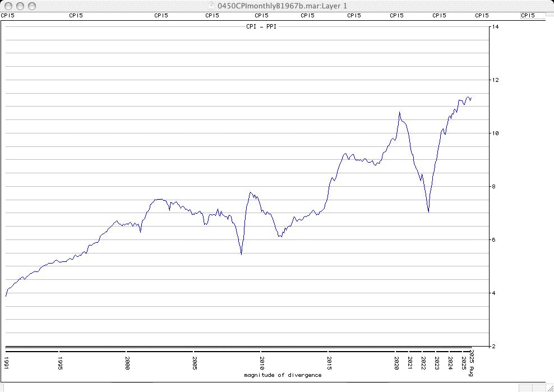This screenshot has width=554, height=392.
Task: Select the 2000 x-axis year label
Action: coord(128,361)
